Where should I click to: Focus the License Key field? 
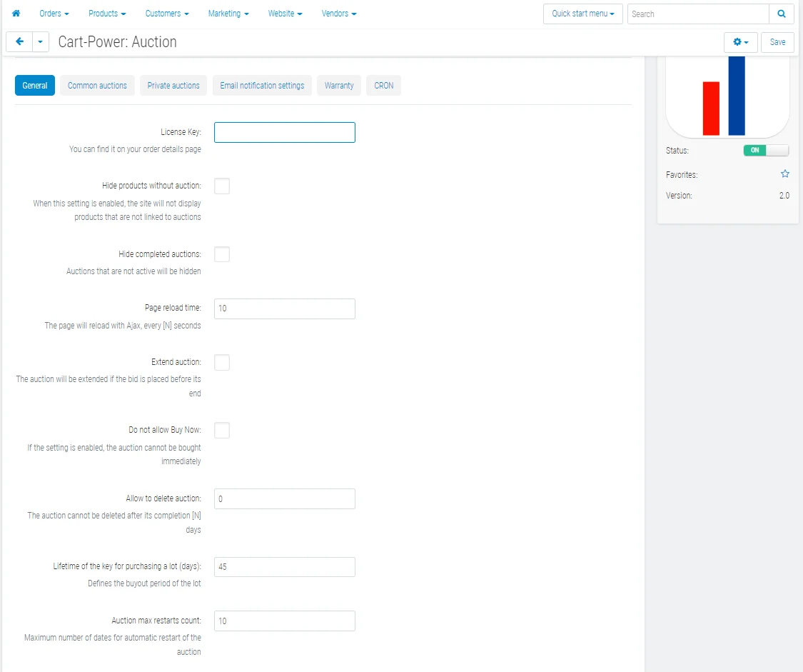point(285,132)
